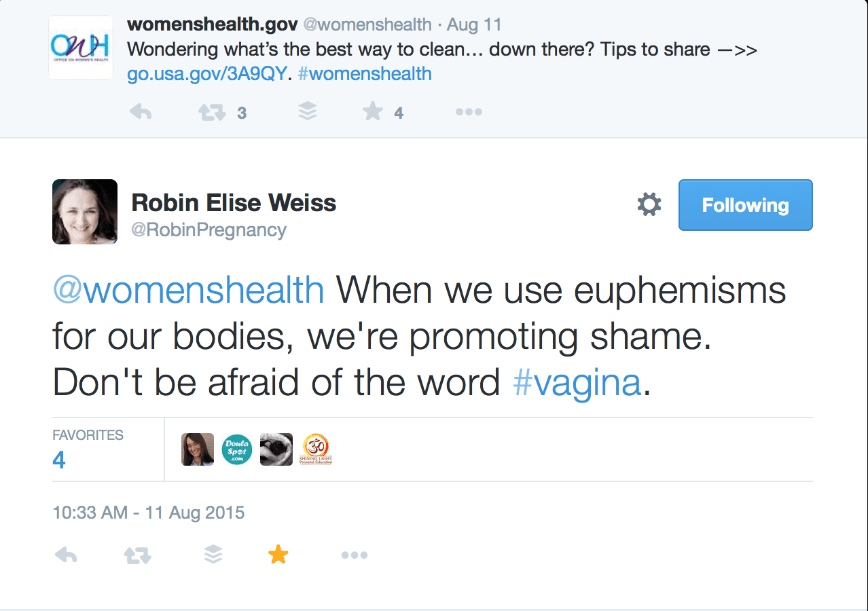Click the layers icon below Robin's tweet
The height and width of the screenshot is (611, 868).
[213, 555]
